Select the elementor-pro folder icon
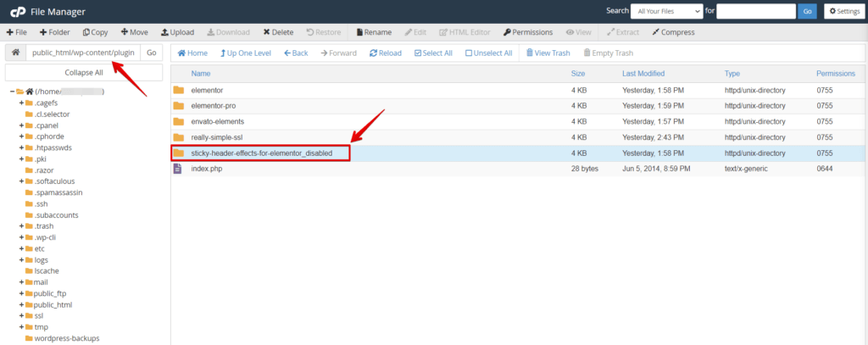The image size is (868, 345). coord(178,106)
